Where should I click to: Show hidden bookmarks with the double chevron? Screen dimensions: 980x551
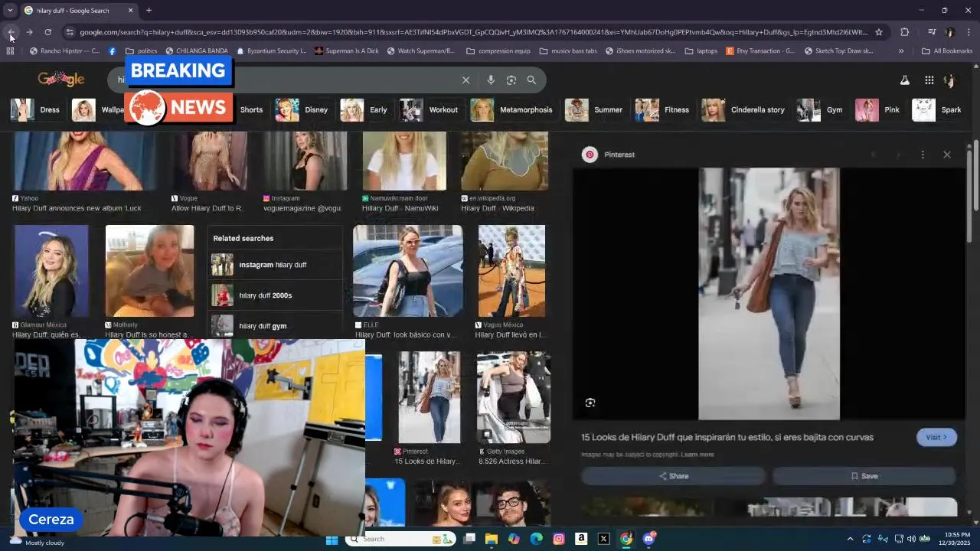(x=901, y=51)
